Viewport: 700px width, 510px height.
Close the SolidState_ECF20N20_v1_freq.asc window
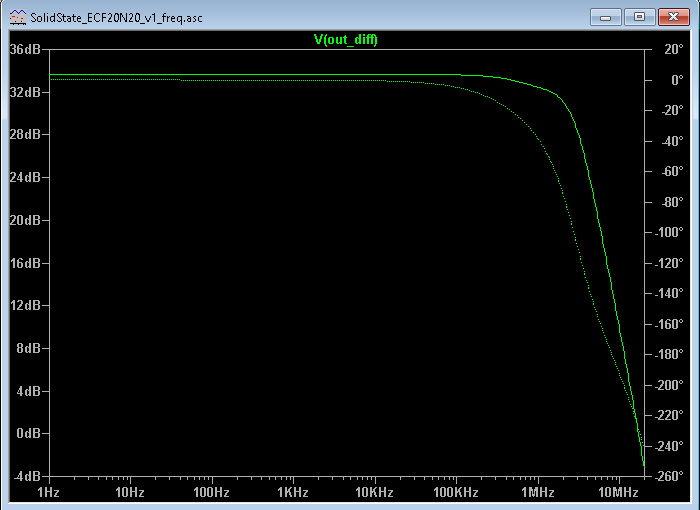tap(672, 17)
